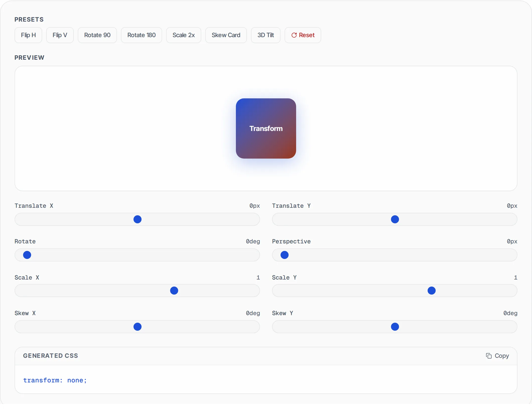
Task: Click the Scale Y slider handle
Action: tap(432, 291)
